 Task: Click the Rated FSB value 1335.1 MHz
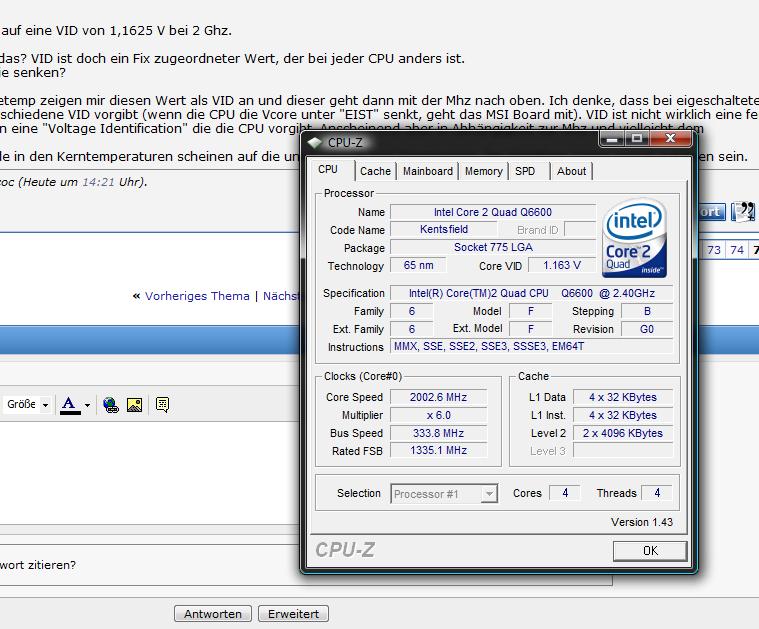coord(439,451)
